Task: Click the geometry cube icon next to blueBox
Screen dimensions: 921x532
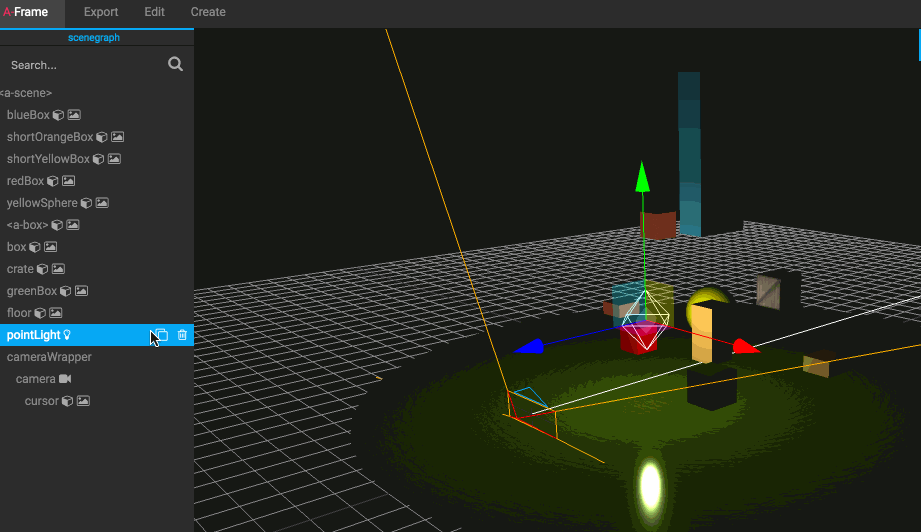Action: pos(58,115)
